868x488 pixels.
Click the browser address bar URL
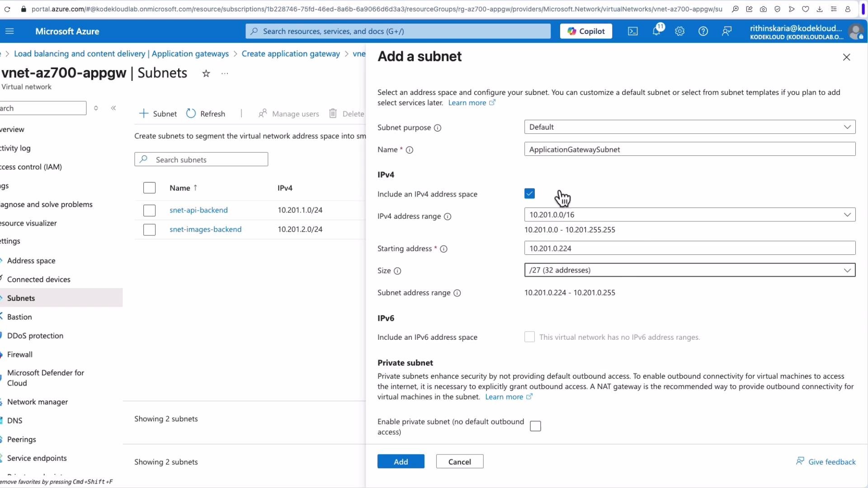pyautogui.click(x=377, y=9)
